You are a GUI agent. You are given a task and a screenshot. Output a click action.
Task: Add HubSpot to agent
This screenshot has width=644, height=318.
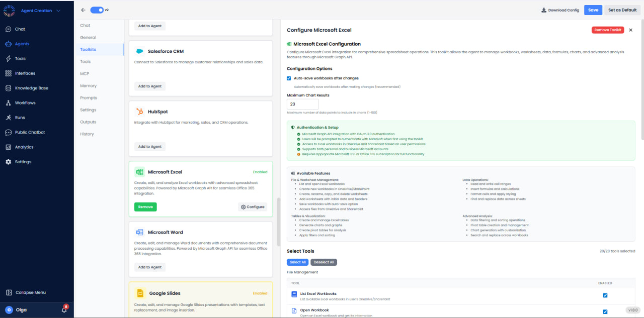150,147
